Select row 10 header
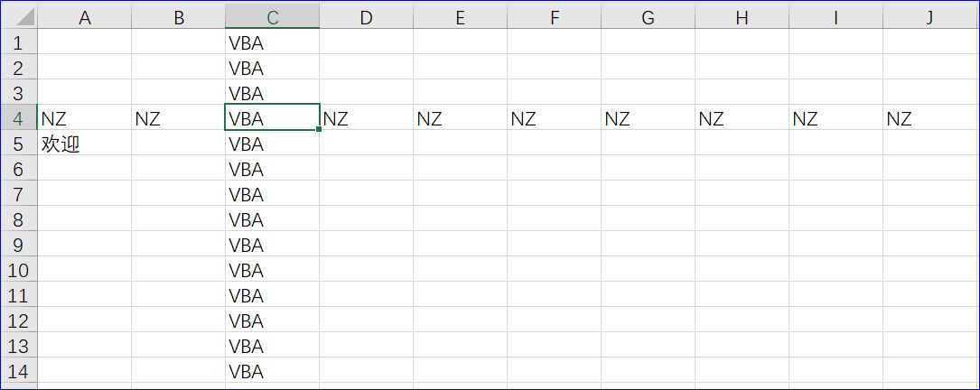 [19, 269]
